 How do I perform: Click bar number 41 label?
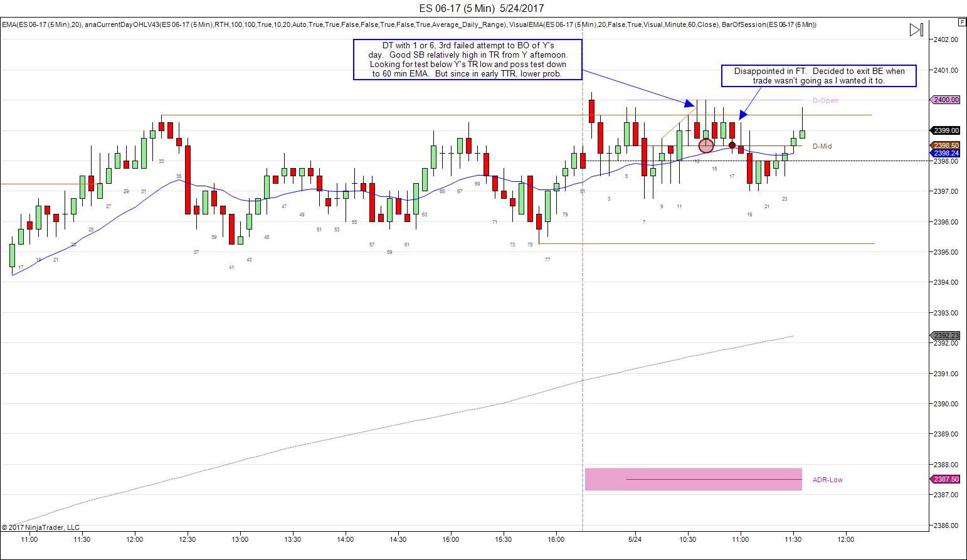(x=231, y=267)
